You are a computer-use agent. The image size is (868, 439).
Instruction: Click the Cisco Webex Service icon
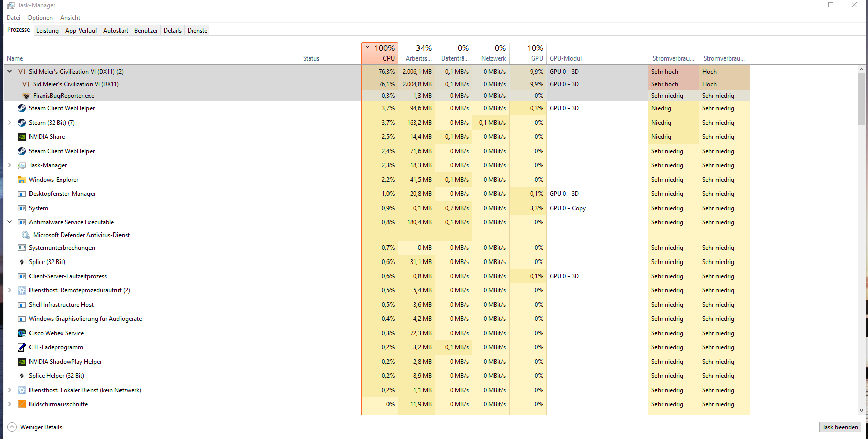pos(22,333)
